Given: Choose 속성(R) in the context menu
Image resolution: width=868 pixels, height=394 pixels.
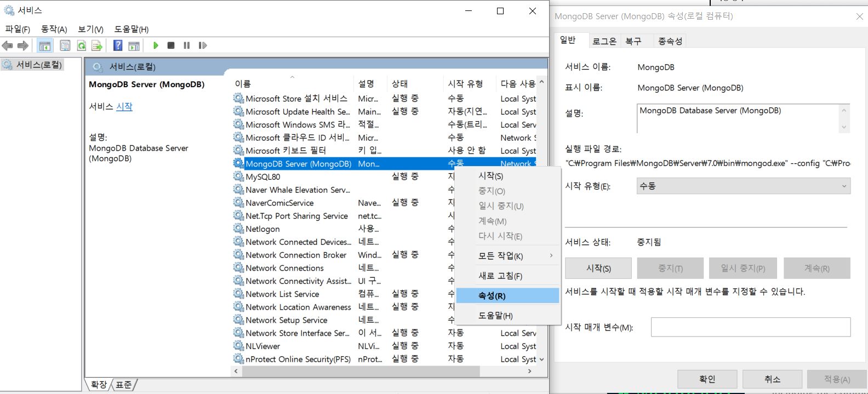Looking at the screenshot, I should pyautogui.click(x=508, y=296).
